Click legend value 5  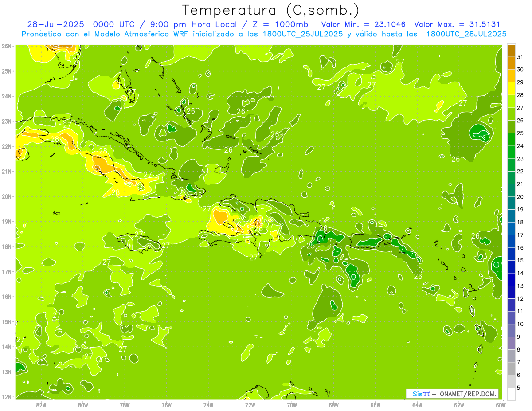click(518, 388)
